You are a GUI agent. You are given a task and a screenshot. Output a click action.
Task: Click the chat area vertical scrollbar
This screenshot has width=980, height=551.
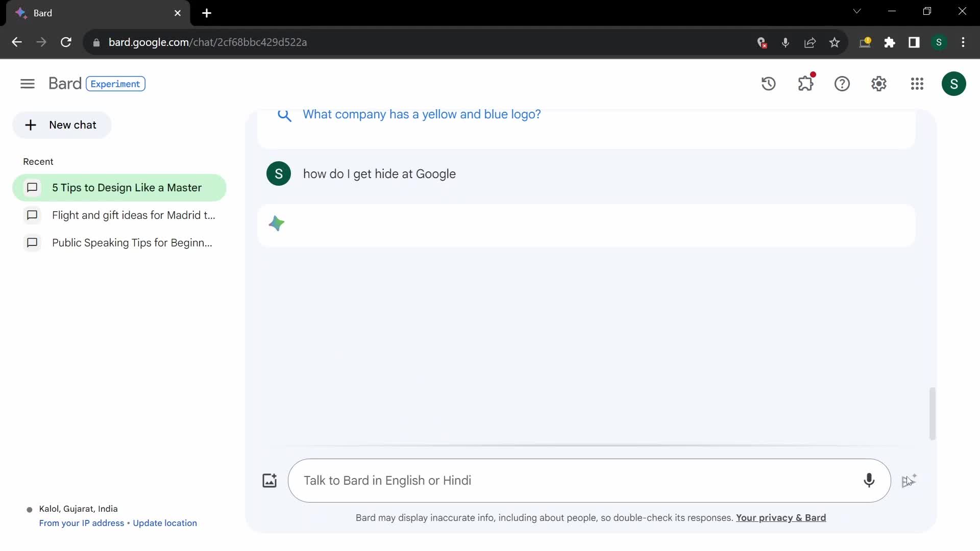(933, 413)
